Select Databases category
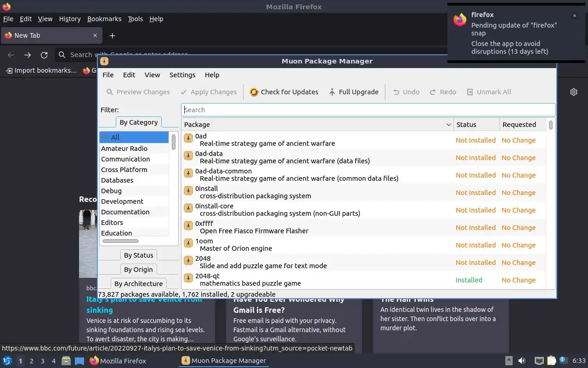Image resolution: width=588 pixels, height=368 pixels. coord(134,180)
